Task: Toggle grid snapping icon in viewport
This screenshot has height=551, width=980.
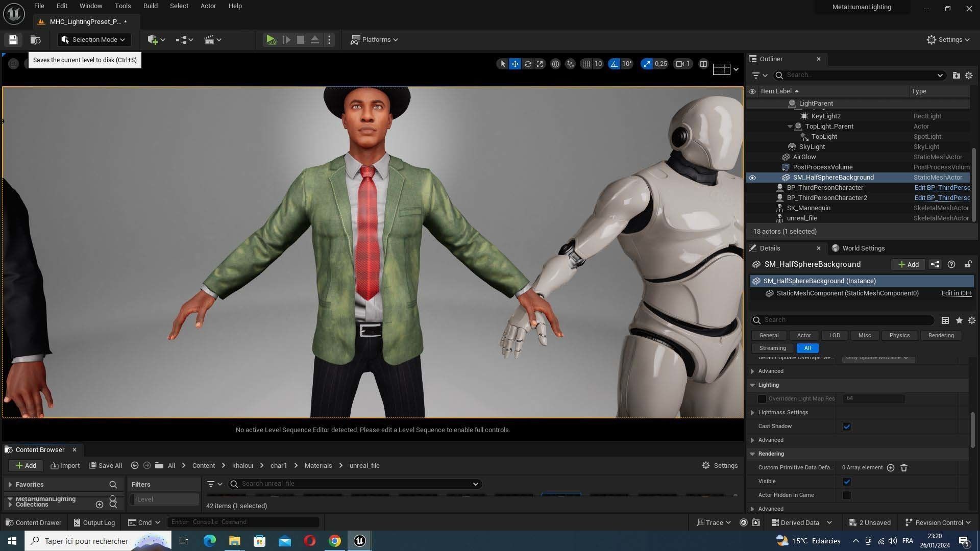Action: tap(586, 64)
